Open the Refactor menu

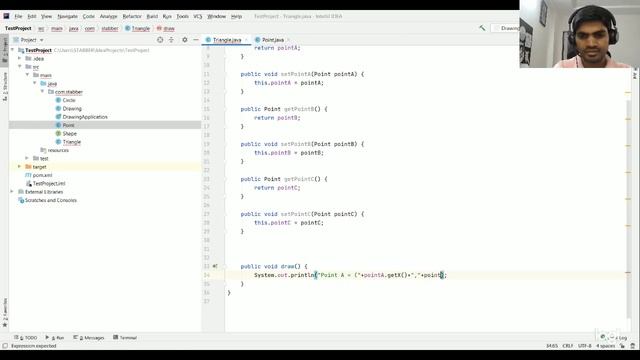click(132, 16)
